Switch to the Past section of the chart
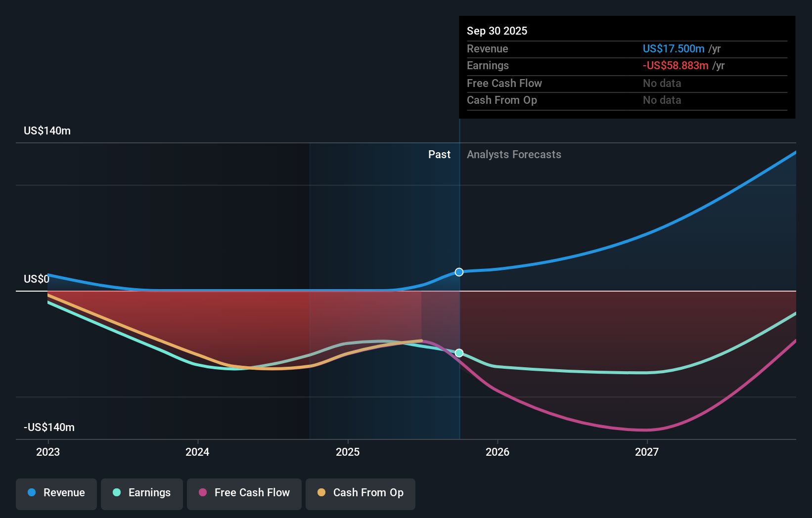This screenshot has width=812, height=518. coord(439,154)
